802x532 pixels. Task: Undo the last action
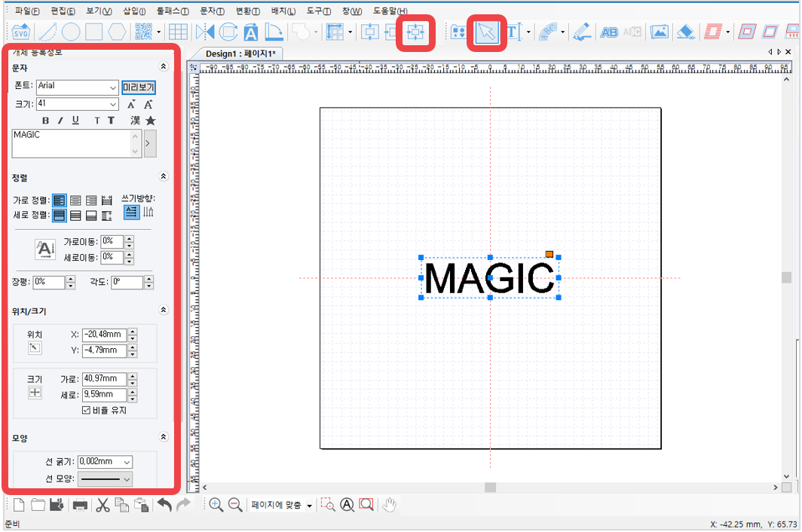(164, 505)
